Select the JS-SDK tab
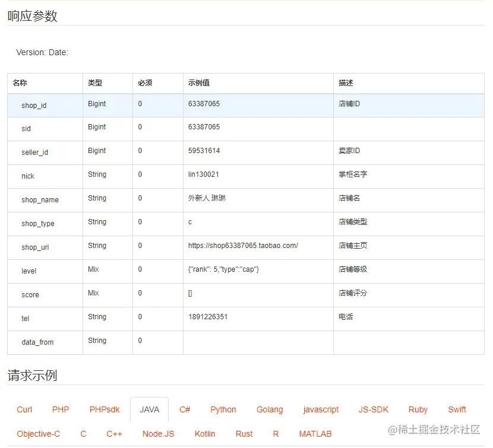 click(373, 409)
